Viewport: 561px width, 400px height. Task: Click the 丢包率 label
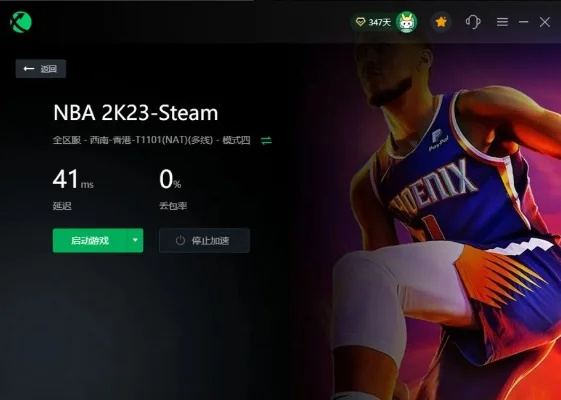(x=173, y=206)
